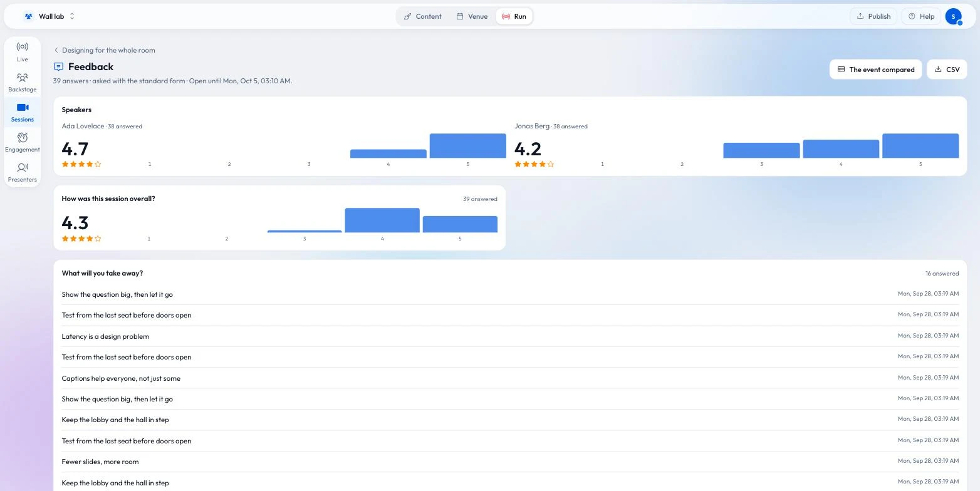The width and height of the screenshot is (980, 491).
Task: Click the star rating under 4.7
Action: 81,164
